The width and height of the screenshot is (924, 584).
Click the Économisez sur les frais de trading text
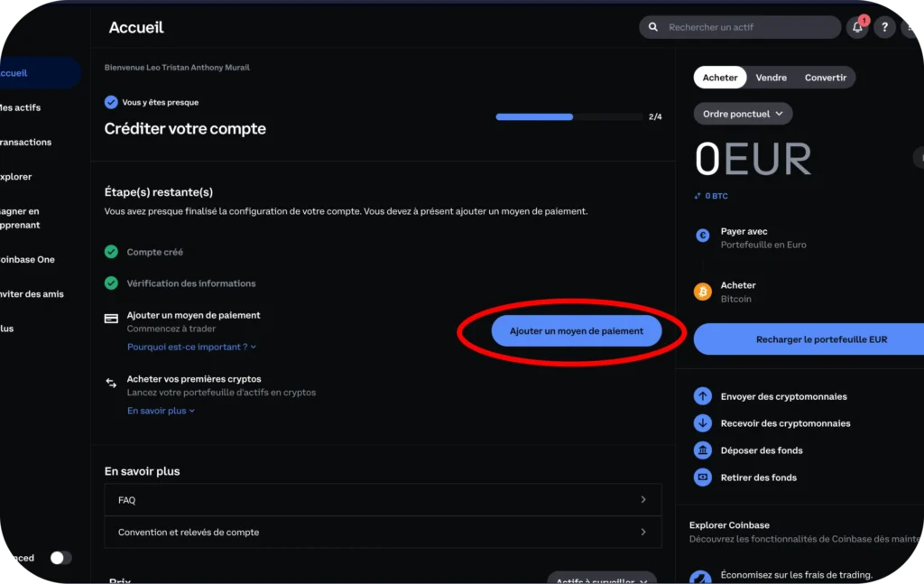click(x=797, y=575)
